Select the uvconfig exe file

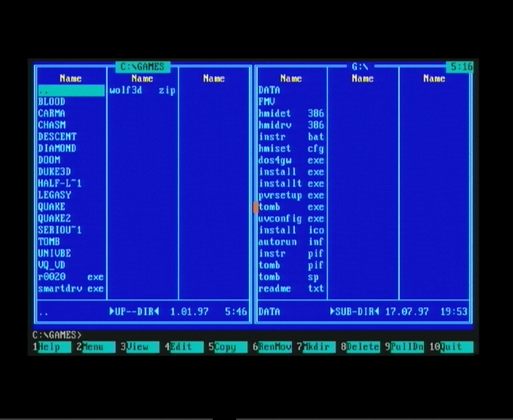click(x=291, y=218)
